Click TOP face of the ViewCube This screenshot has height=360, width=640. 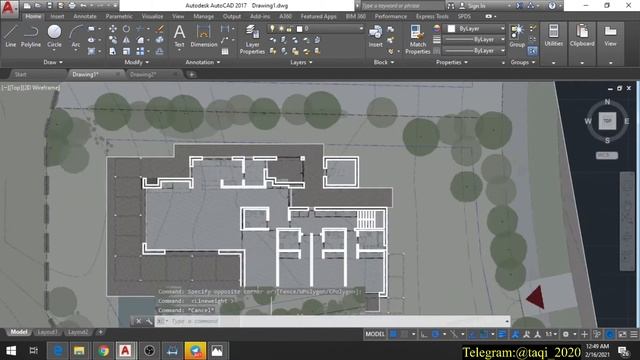607,121
